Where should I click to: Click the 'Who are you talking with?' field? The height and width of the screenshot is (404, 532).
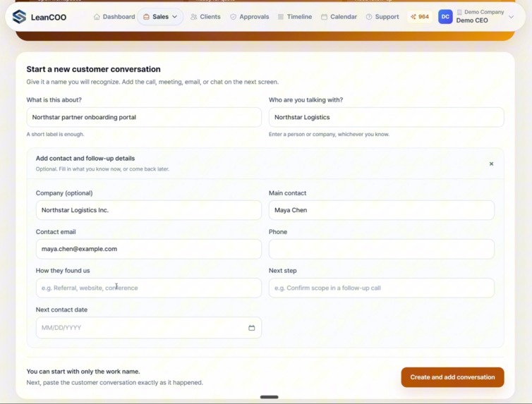(387, 117)
